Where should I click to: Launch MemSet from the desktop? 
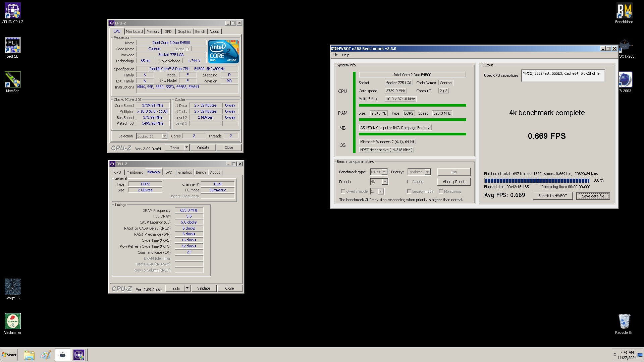[x=12, y=82]
